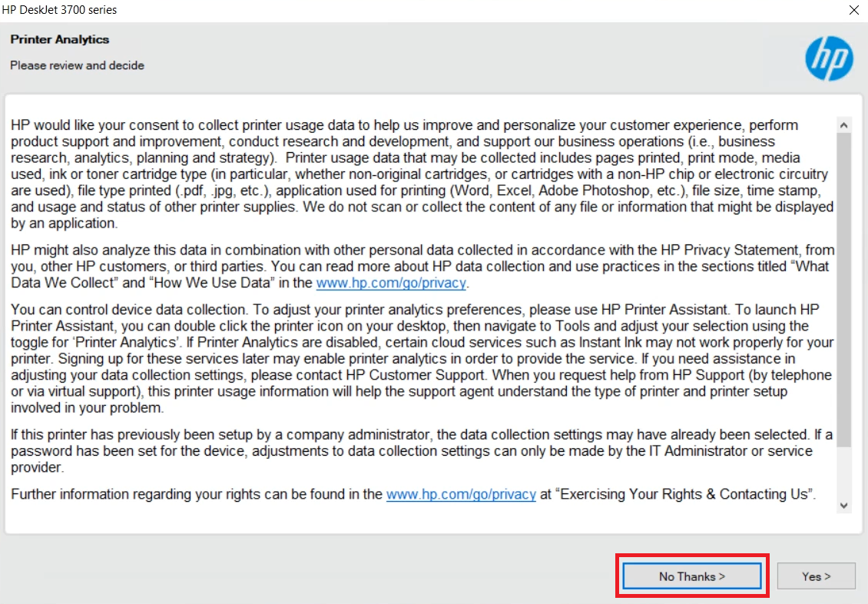
Task: Click the empty title bar area
Action: [x=476, y=10]
